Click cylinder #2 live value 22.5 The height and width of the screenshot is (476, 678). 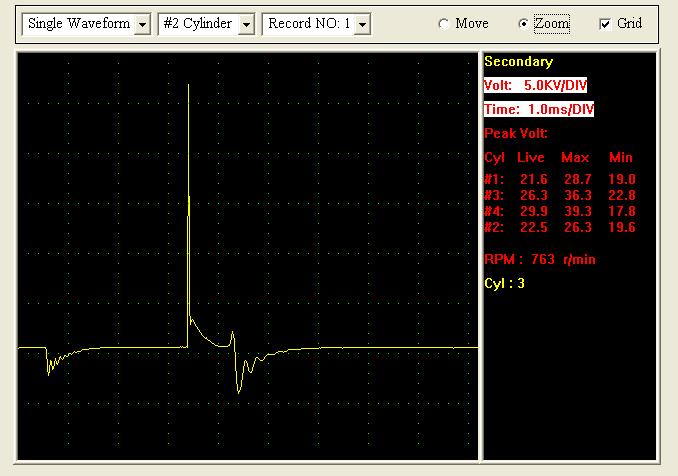point(534,227)
